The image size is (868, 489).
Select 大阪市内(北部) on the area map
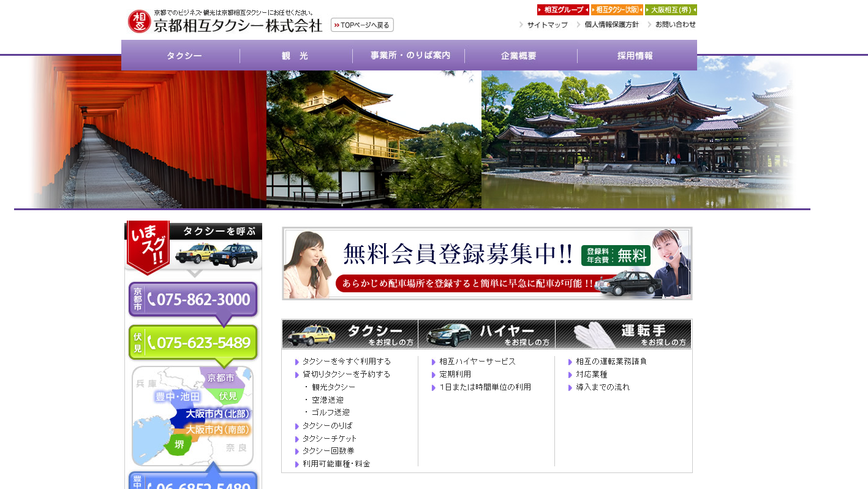217,414
